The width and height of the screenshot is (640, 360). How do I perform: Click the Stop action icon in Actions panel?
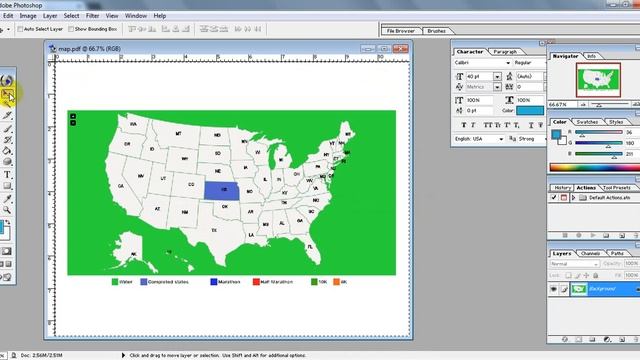[565, 236]
